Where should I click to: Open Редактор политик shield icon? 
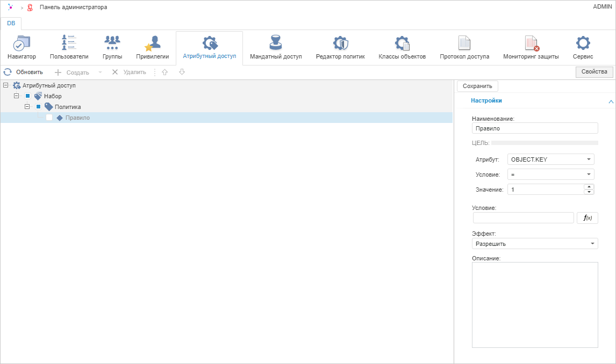[340, 43]
